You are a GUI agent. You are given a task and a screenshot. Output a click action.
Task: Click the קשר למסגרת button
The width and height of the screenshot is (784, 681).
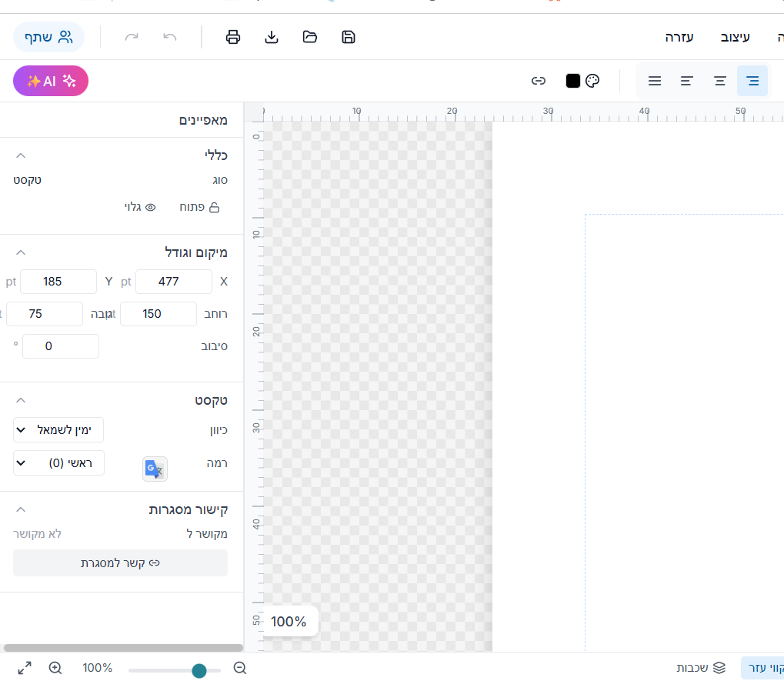[120, 562]
